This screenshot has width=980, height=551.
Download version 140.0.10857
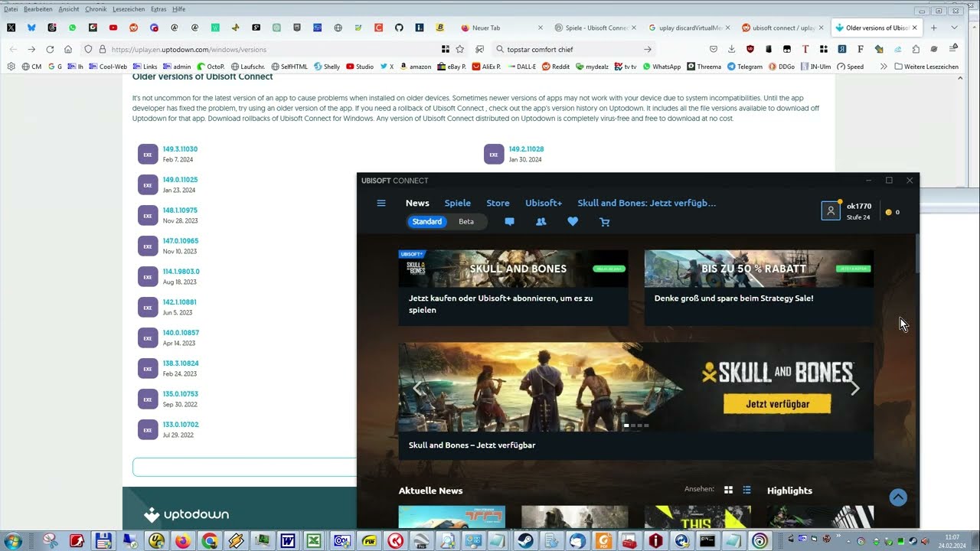(x=181, y=333)
